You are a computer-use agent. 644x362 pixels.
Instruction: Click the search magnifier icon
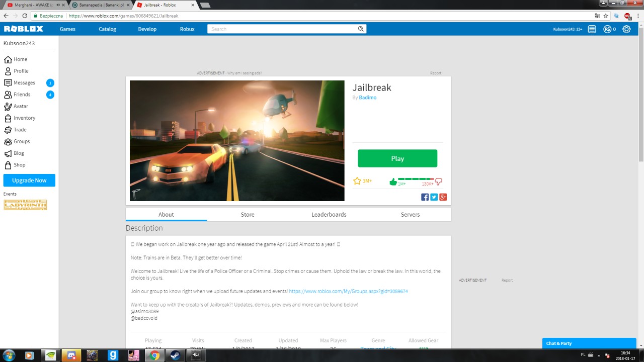coord(361,29)
